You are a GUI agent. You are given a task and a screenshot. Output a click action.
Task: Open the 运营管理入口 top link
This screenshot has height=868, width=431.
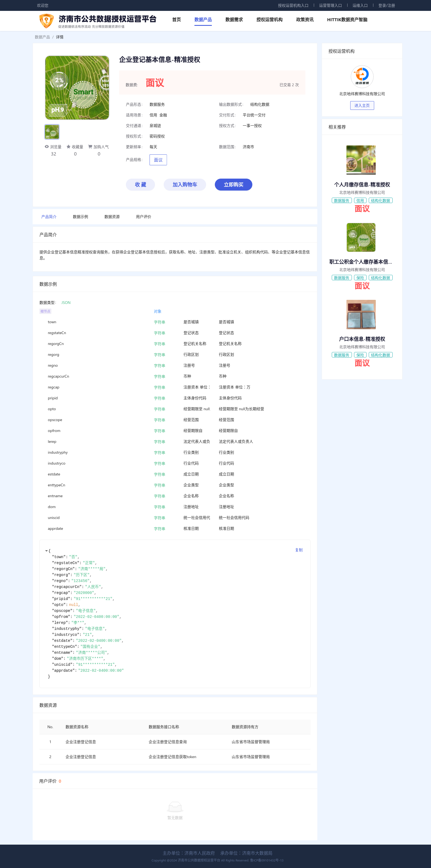330,5
